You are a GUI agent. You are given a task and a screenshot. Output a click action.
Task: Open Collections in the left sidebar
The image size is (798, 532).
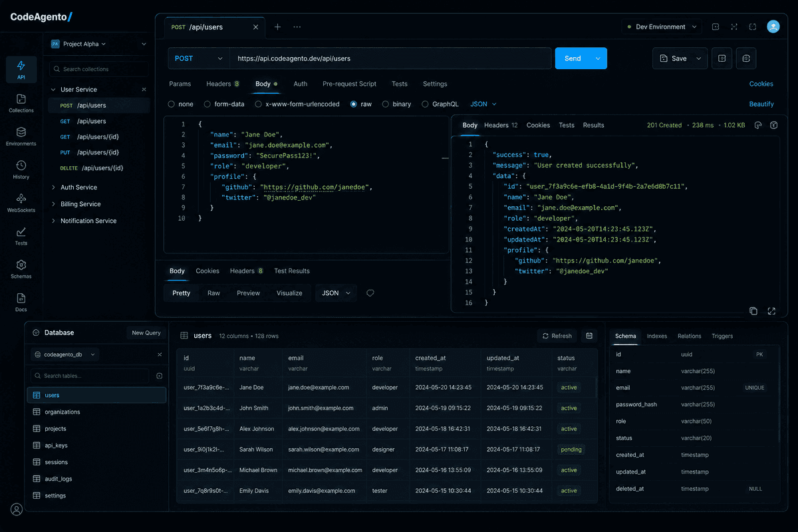pyautogui.click(x=21, y=103)
